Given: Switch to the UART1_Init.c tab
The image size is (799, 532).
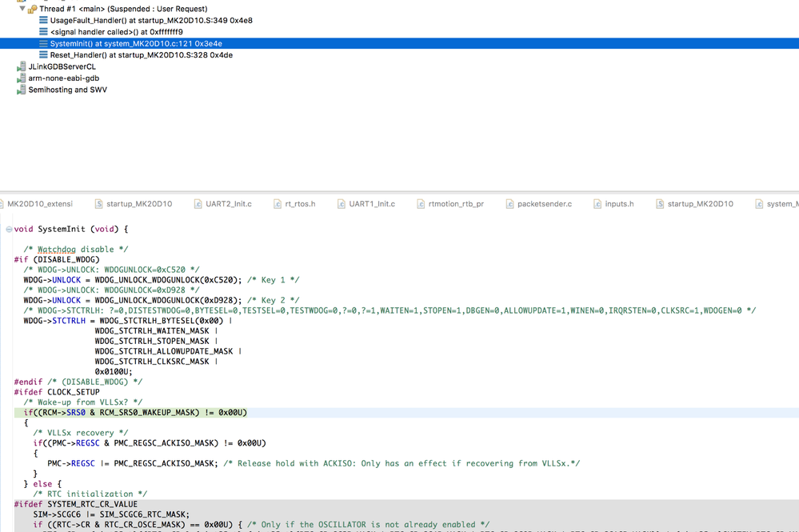Looking at the screenshot, I should [366, 204].
